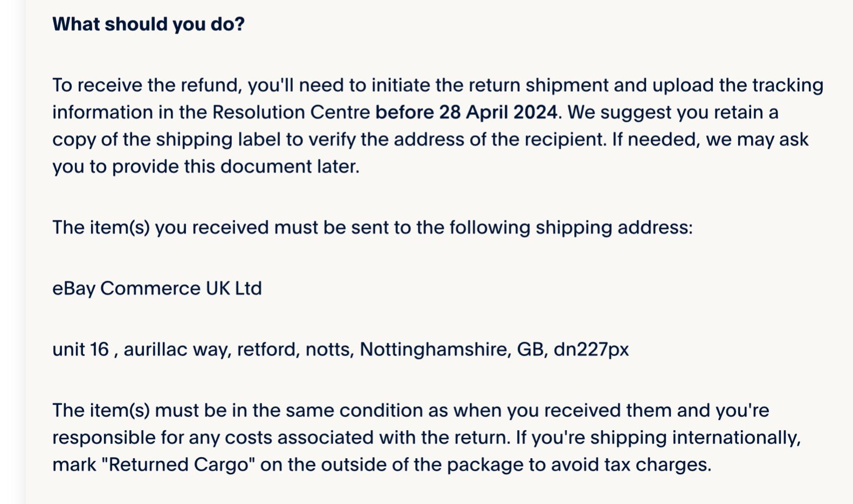
Task: Click the bold "before 28 April 2024" deadline
Action: coord(466,112)
